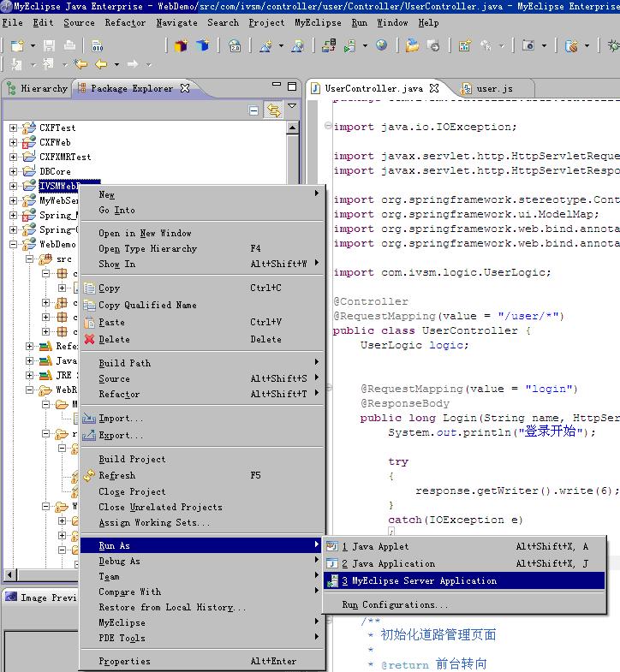Maximize the Package Explorer panel
The height and width of the screenshot is (672, 620).
(292, 86)
